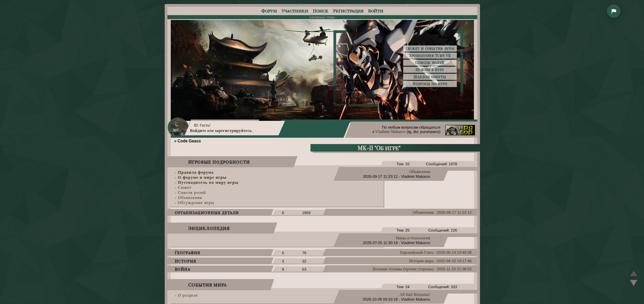
Task: Open Европейский Союз last post link
Action: [417, 252]
